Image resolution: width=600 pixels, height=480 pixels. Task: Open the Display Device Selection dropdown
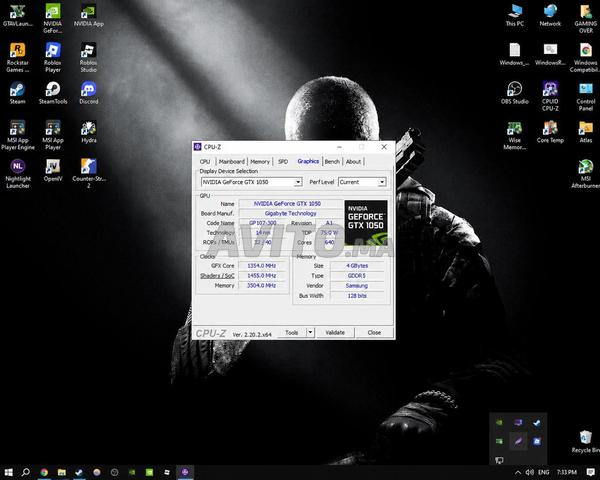pyautogui.click(x=251, y=182)
